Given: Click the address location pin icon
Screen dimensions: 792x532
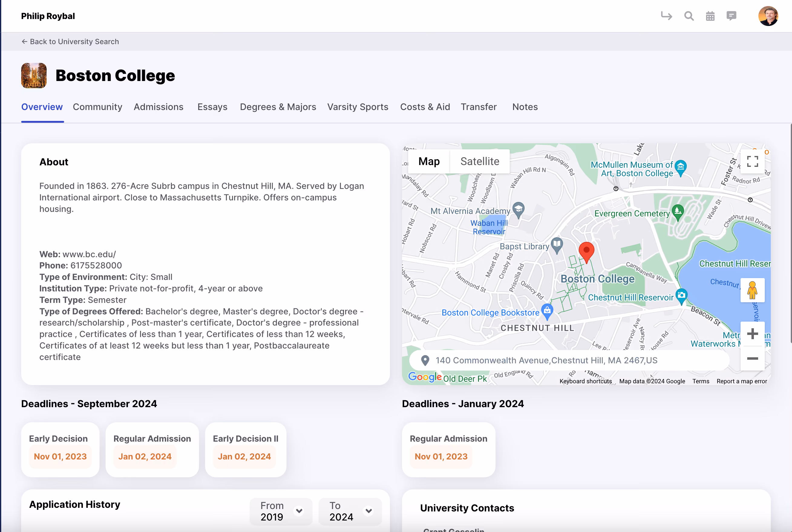Looking at the screenshot, I should (x=425, y=360).
